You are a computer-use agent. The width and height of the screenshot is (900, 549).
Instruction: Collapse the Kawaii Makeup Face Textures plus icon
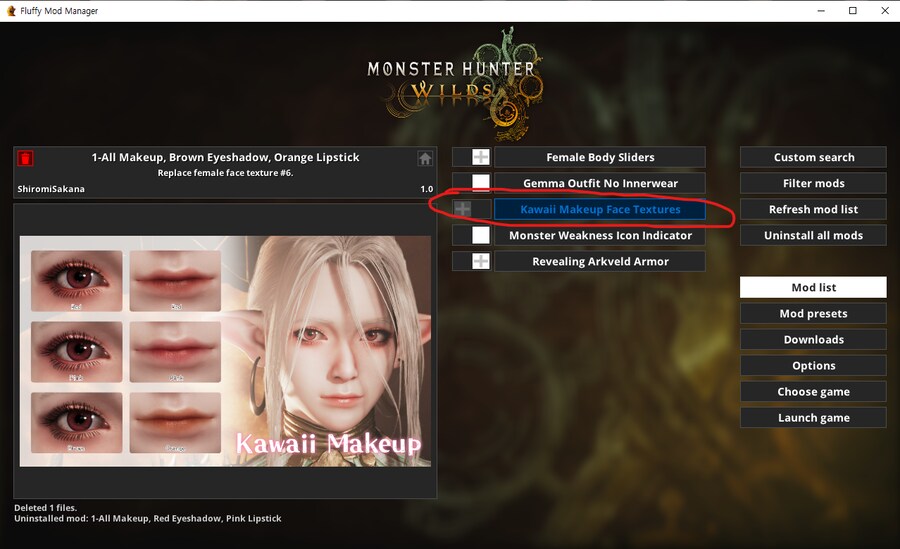point(463,209)
